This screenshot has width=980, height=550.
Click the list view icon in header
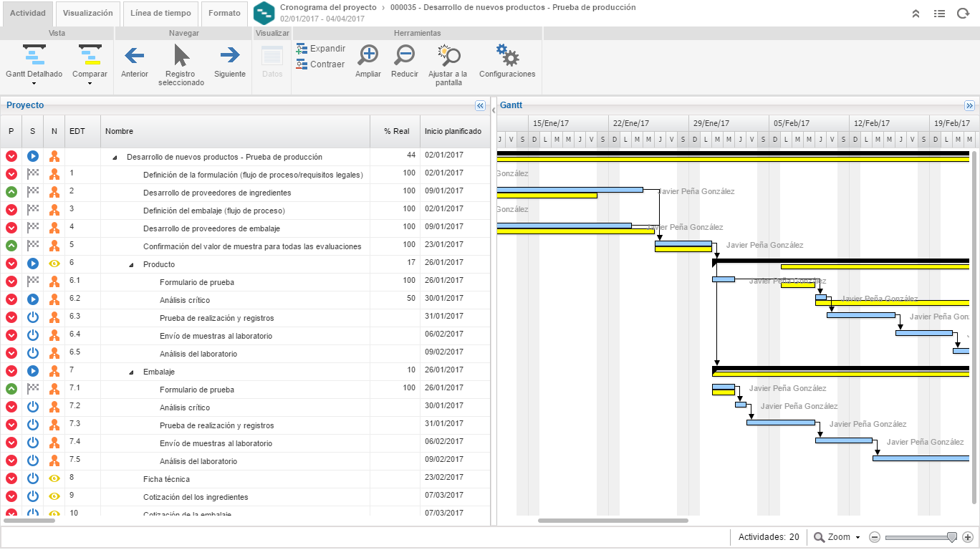pos(939,13)
